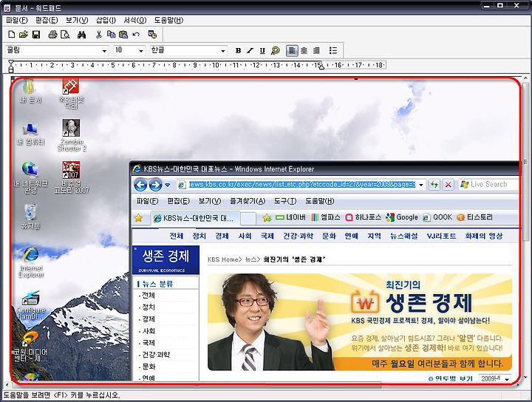
Task: Open the 도구(T) menu in IE
Action: [x=285, y=201]
